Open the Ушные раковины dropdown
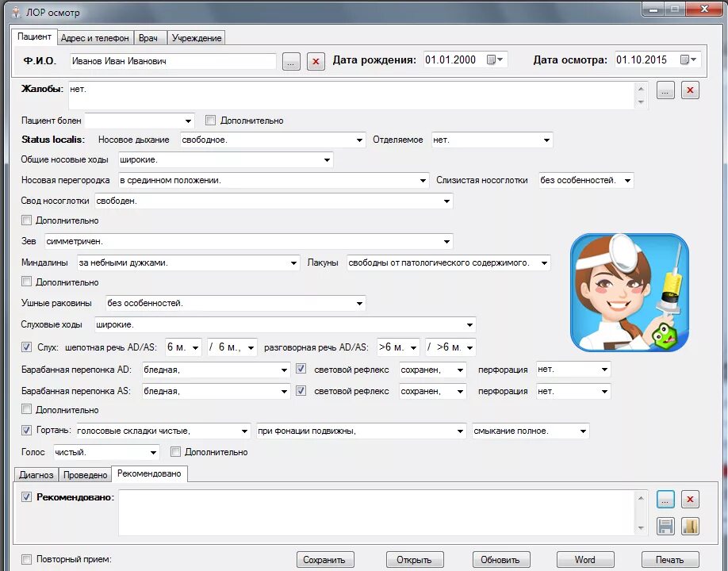 coord(360,304)
